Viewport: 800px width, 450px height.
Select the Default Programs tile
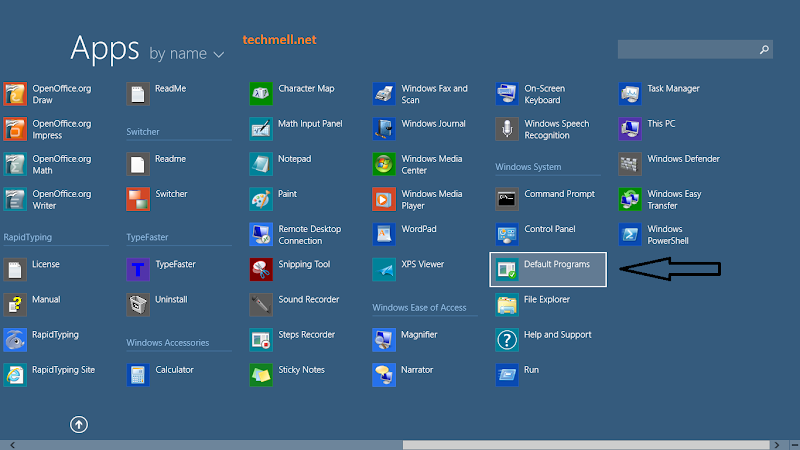coord(548,269)
